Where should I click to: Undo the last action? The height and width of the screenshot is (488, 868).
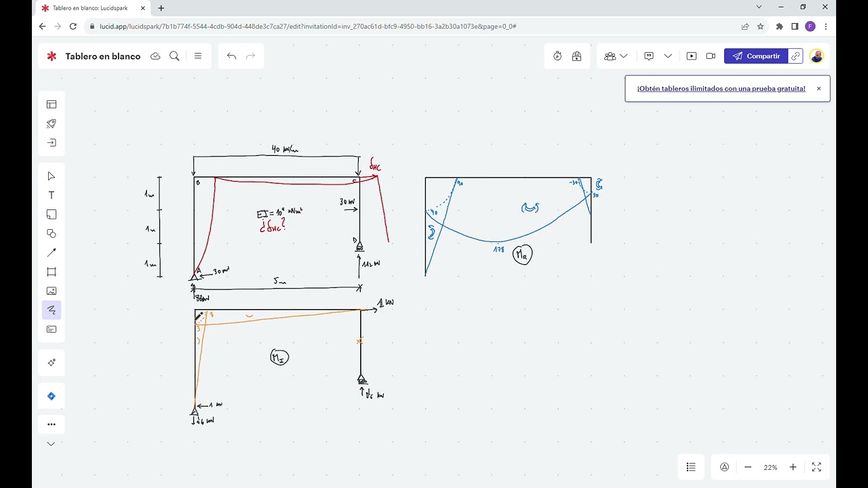point(231,56)
